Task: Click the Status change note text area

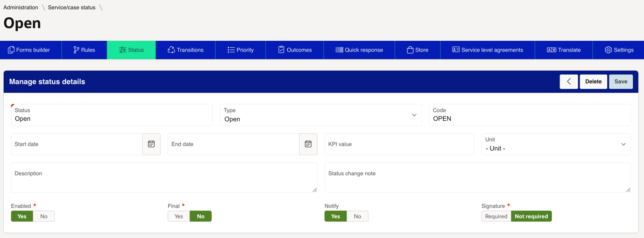Action: point(478,177)
